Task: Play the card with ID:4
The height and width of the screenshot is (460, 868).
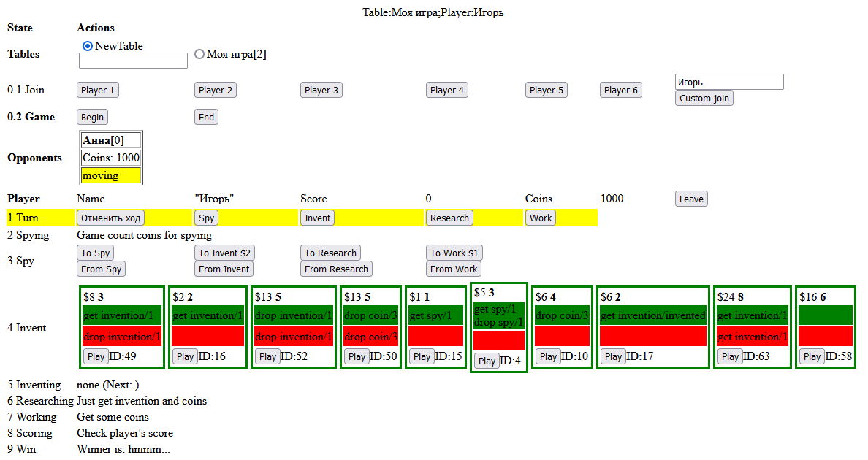Action: click(x=487, y=361)
